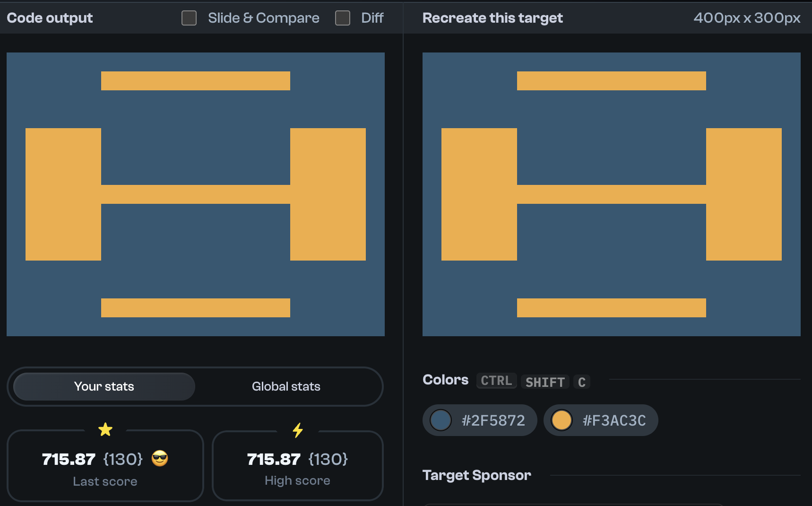812x506 pixels.
Task: Click the CTRL key badge
Action: click(497, 381)
